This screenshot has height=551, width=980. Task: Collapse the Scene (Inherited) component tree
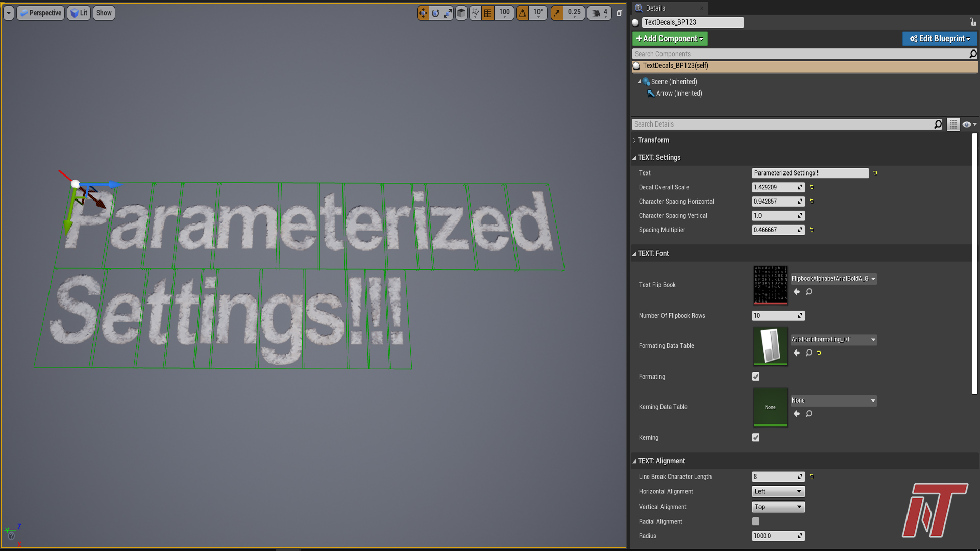(639, 81)
